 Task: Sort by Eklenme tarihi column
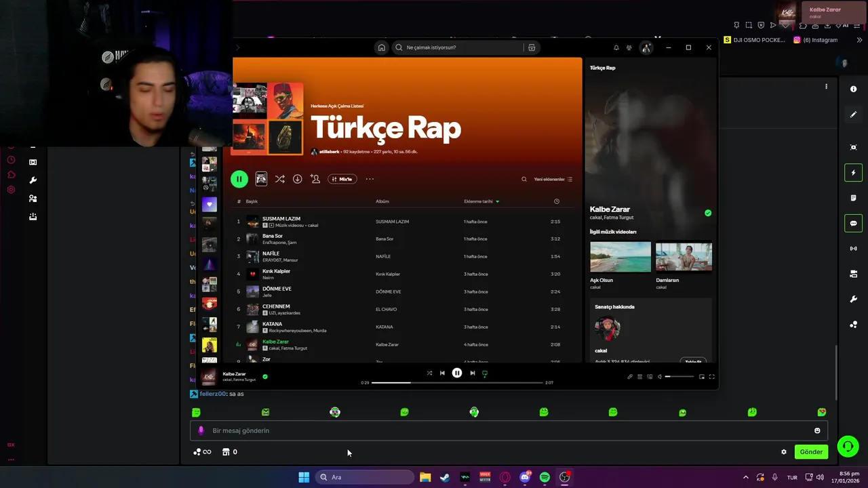481,201
